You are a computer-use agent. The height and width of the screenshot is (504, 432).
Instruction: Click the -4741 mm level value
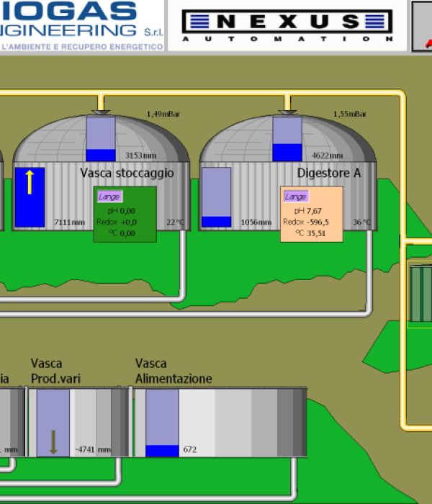click(x=93, y=450)
